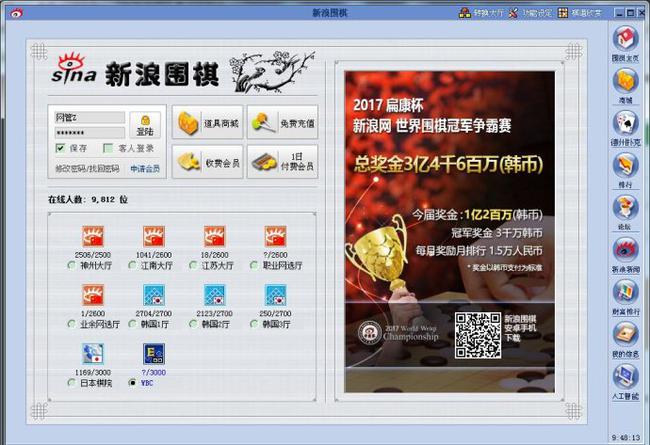Select the 韩国1厅 radio button
The width and height of the screenshot is (650, 445).
pyautogui.click(x=132, y=324)
